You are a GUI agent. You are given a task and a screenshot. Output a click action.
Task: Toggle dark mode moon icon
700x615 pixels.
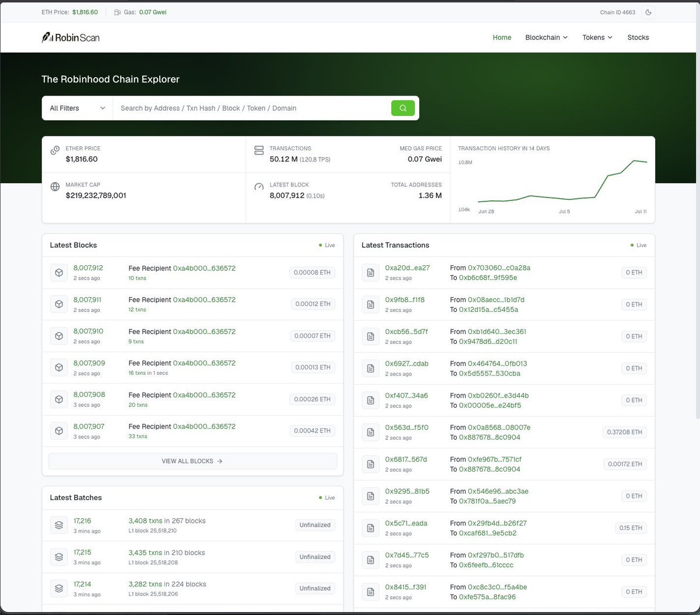648,12
